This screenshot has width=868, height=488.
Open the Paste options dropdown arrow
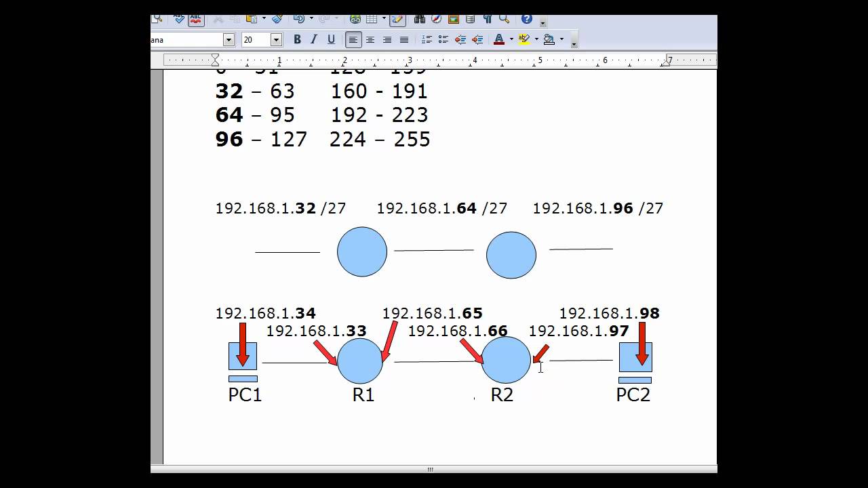point(264,19)
